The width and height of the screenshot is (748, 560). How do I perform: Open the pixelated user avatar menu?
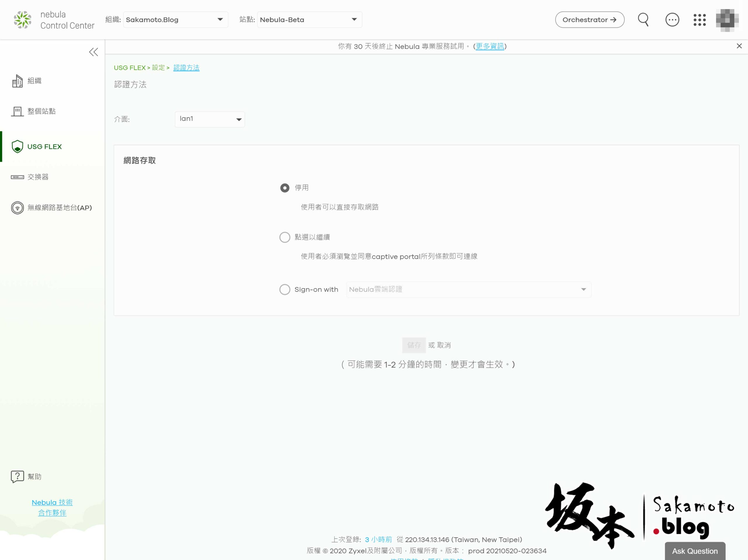[727, 20]
